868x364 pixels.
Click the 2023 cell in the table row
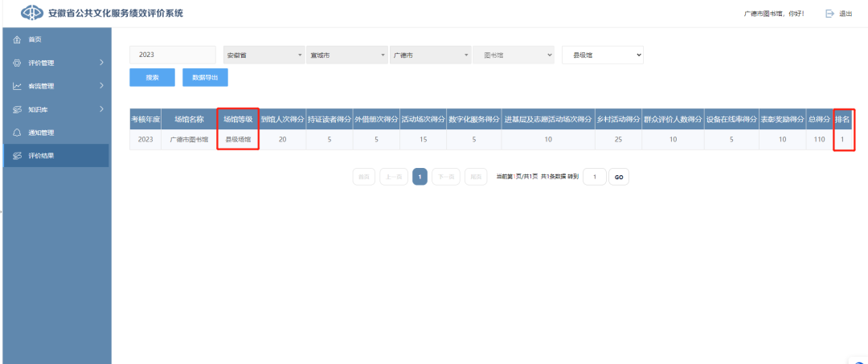(x=145, y=140)
